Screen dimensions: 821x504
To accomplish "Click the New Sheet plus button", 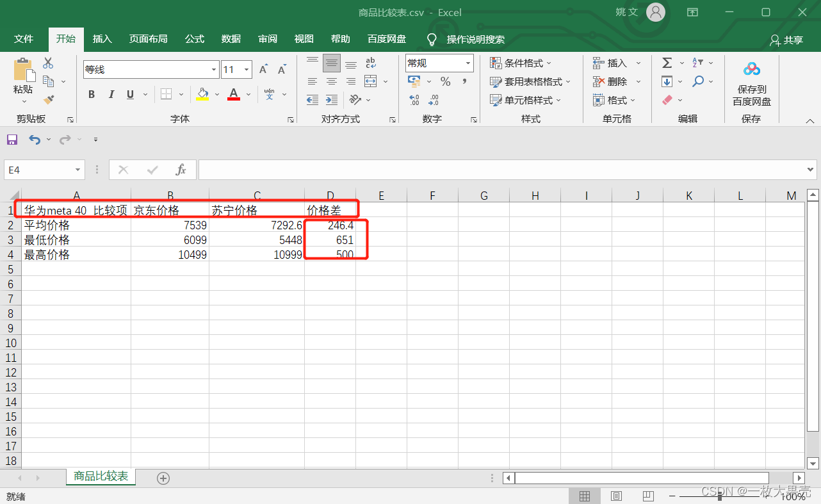I will (163, 478).
